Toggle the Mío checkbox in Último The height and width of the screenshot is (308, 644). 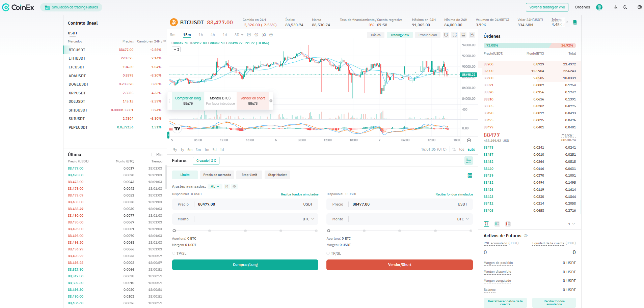click(x=153, y=155)
